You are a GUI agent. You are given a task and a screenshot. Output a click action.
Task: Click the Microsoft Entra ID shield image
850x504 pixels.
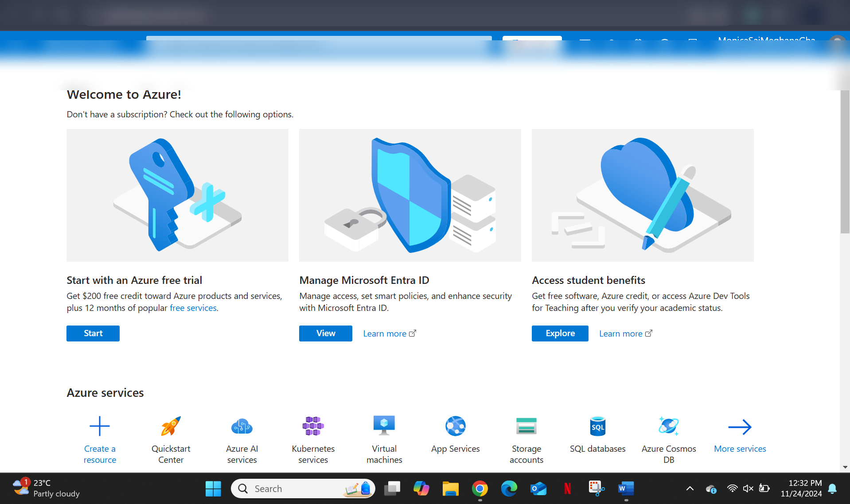point(410,195)
